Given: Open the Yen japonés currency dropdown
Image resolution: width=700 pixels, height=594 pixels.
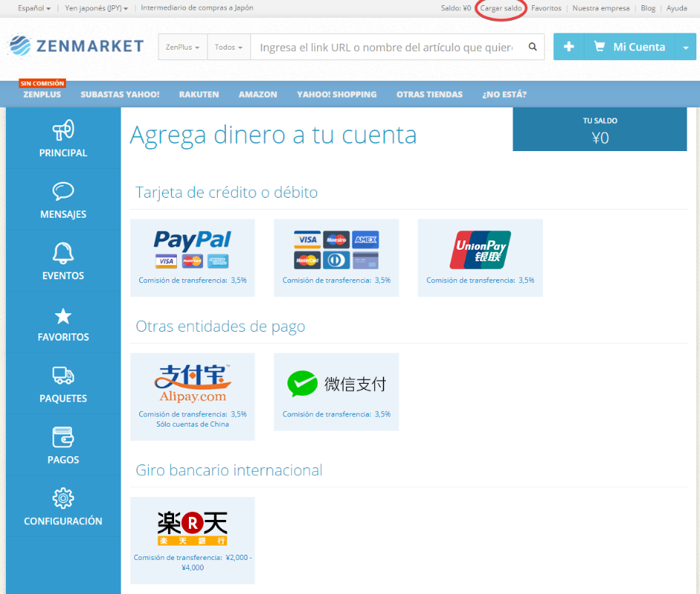Looking at the screenshot, I should (x=96, y=8).
